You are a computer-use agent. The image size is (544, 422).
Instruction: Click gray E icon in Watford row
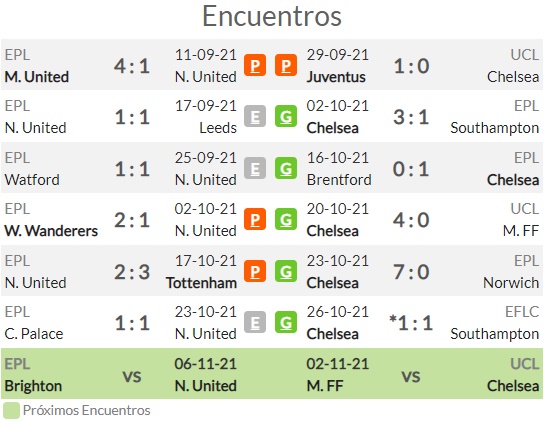pos(255,168)
